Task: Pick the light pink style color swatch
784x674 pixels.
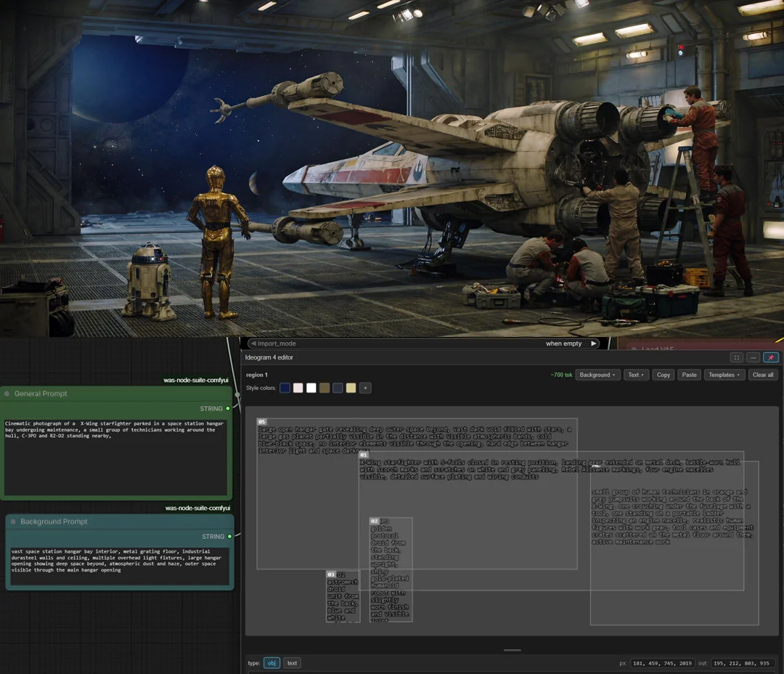Action: [298, 388]
